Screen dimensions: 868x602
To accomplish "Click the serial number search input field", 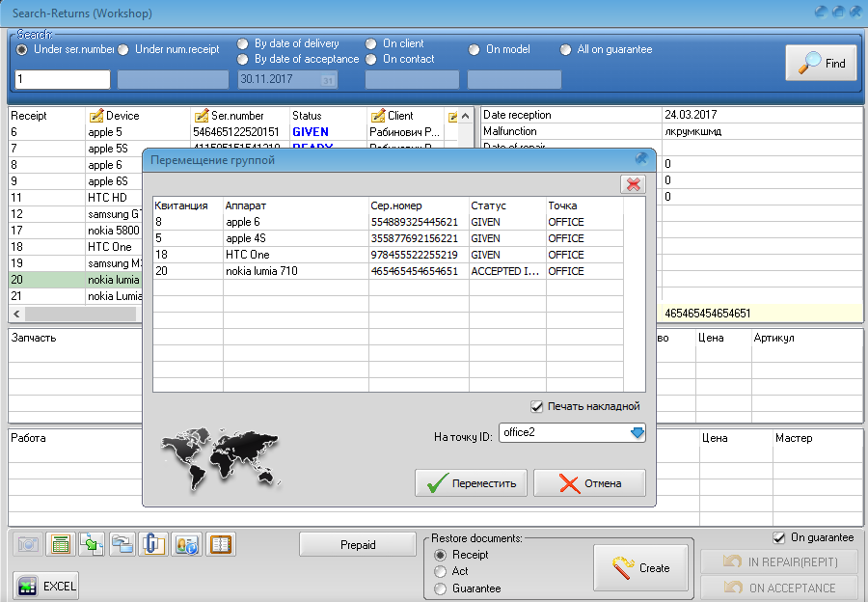I will (63, 80).
